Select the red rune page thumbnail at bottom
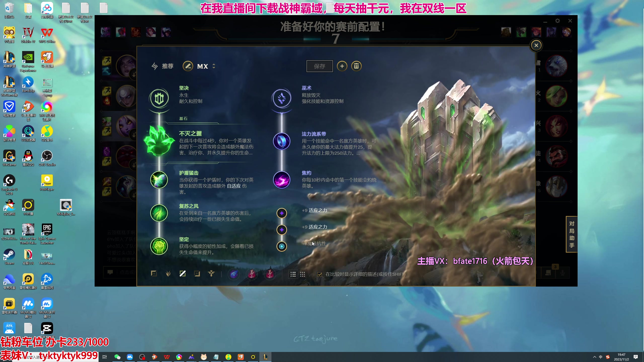Screen dimensions: 644x362 tap(252, 274)
